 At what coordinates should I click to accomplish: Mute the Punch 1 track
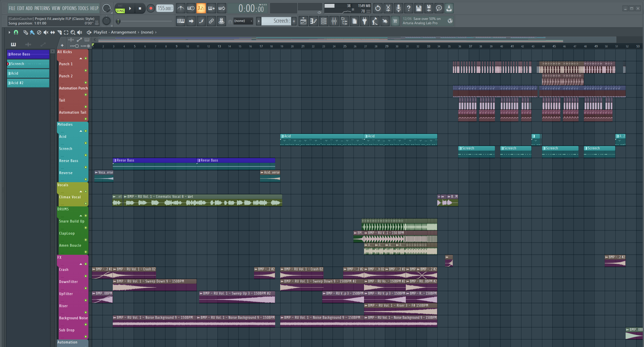pos(86,71)
